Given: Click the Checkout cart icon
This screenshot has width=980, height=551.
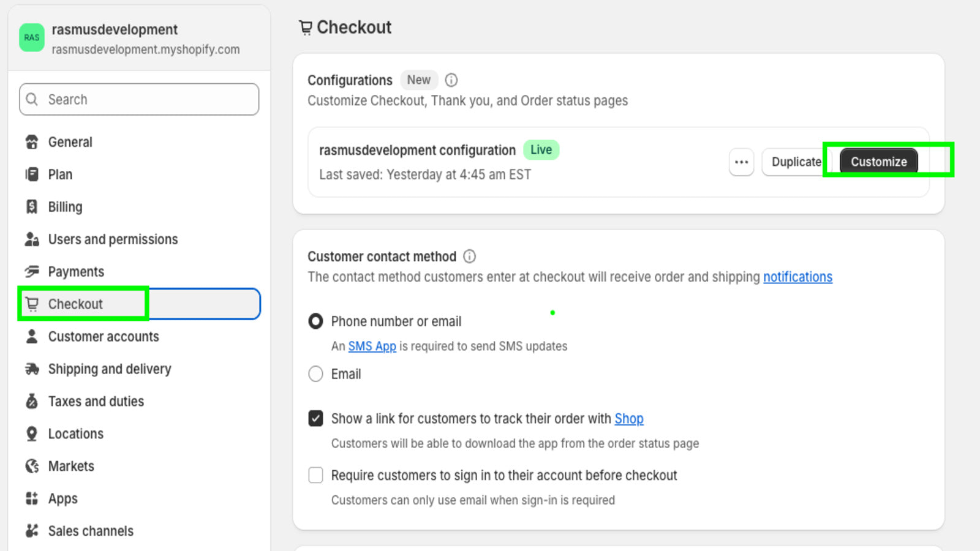Looking at the screenshot, I should click(31, 304).
